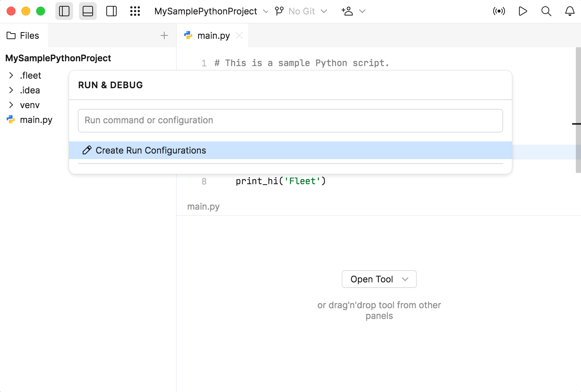Expand the .fleet folder

(x=11, y=76)
